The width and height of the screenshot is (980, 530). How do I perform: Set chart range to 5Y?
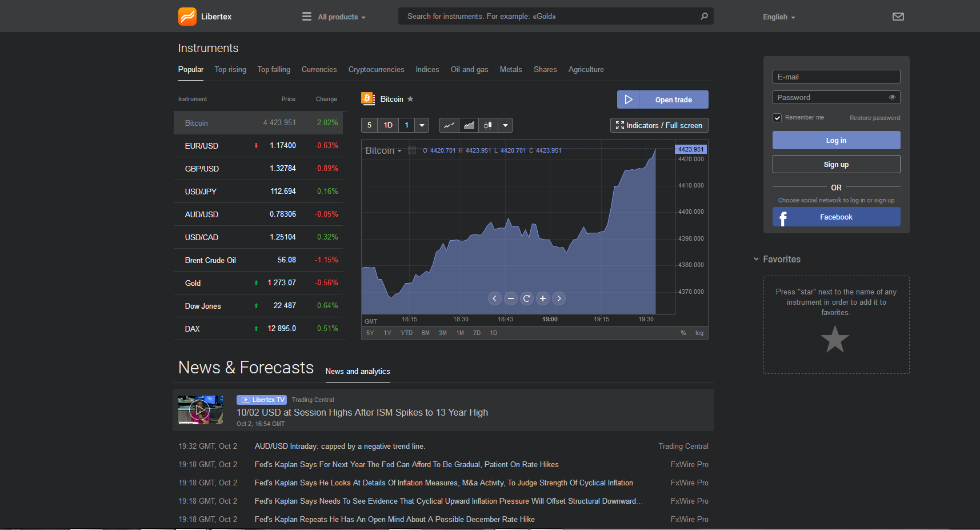click(x=370, y=333)
